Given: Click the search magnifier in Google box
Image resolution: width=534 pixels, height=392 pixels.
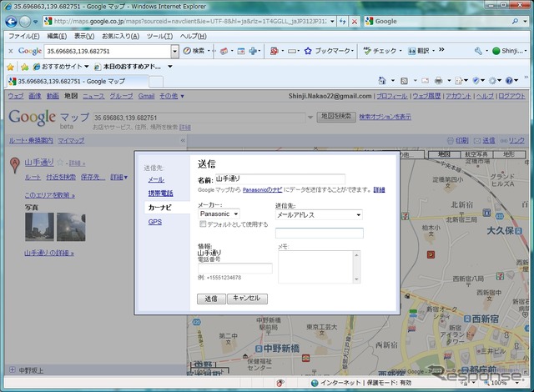Looking at the screenshot, I should click(516, 22).
